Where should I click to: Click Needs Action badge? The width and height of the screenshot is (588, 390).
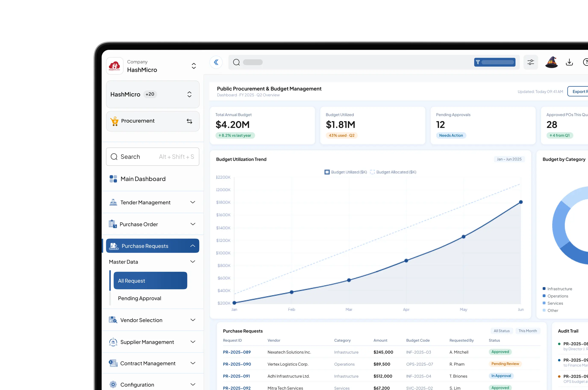(451, 135)
